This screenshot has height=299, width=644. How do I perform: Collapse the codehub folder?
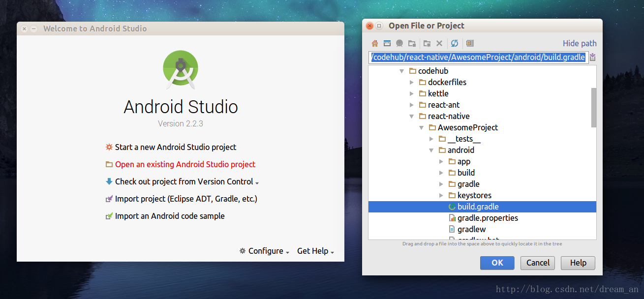(402, 71)
